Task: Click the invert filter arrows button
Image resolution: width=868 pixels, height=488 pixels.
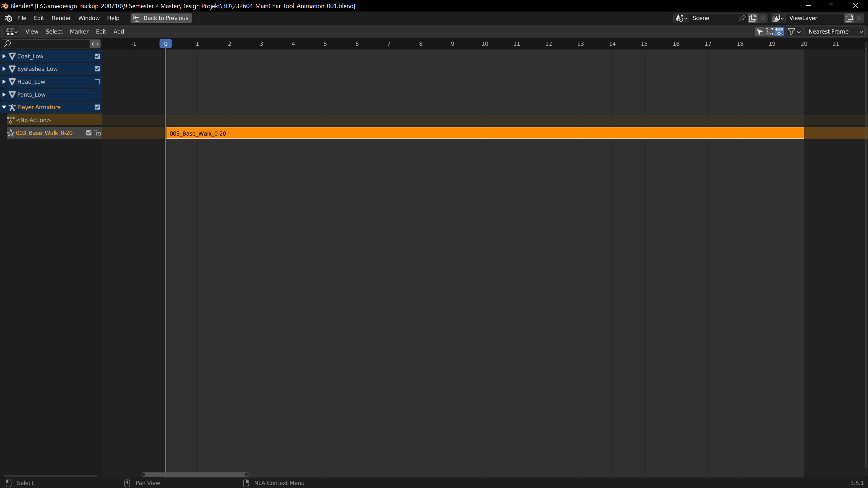Action: point(95,44)
